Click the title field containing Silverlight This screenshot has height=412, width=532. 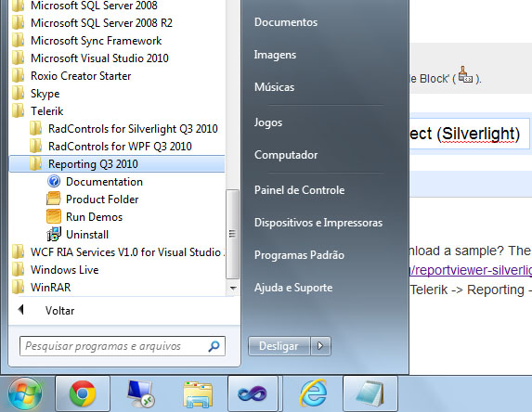[x=470, y=134]
